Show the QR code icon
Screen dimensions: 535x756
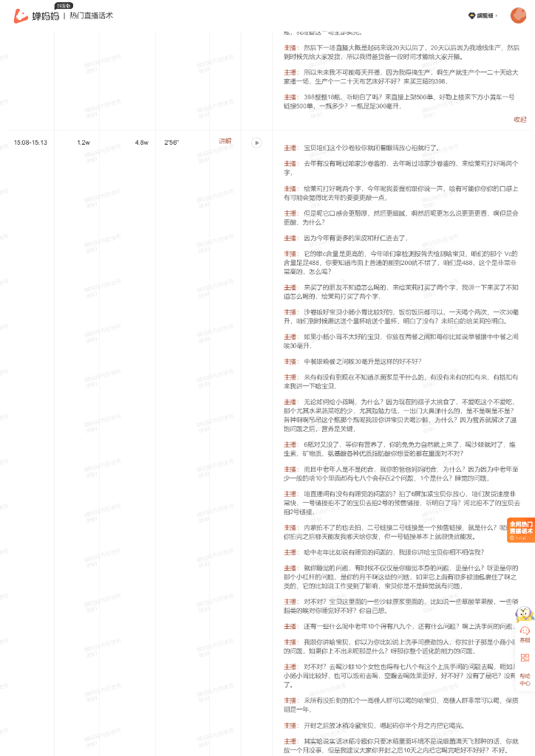(525, 658)
